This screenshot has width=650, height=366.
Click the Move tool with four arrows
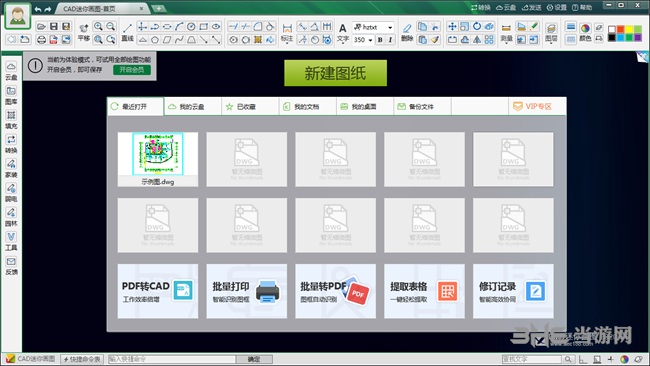coord(452,27)
